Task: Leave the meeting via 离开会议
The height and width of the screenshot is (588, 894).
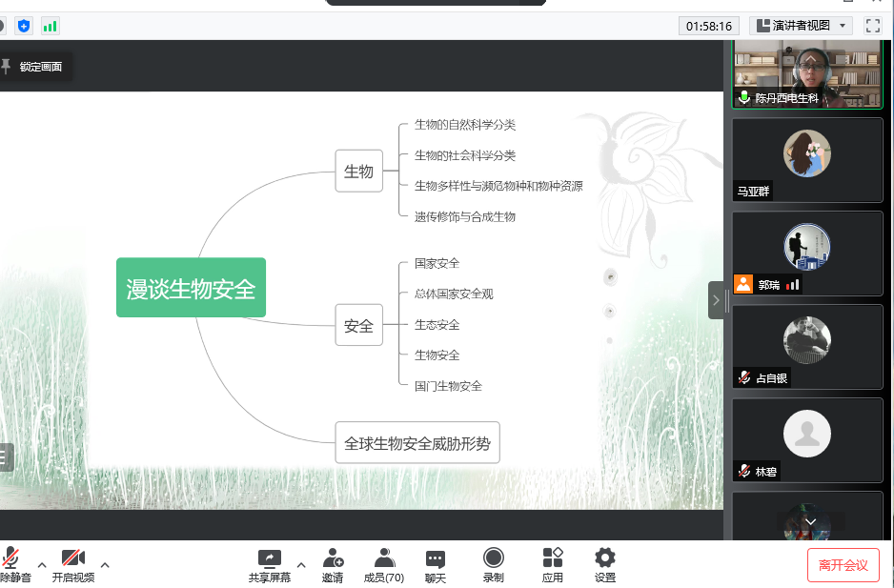Action: [x=843, y=565]
